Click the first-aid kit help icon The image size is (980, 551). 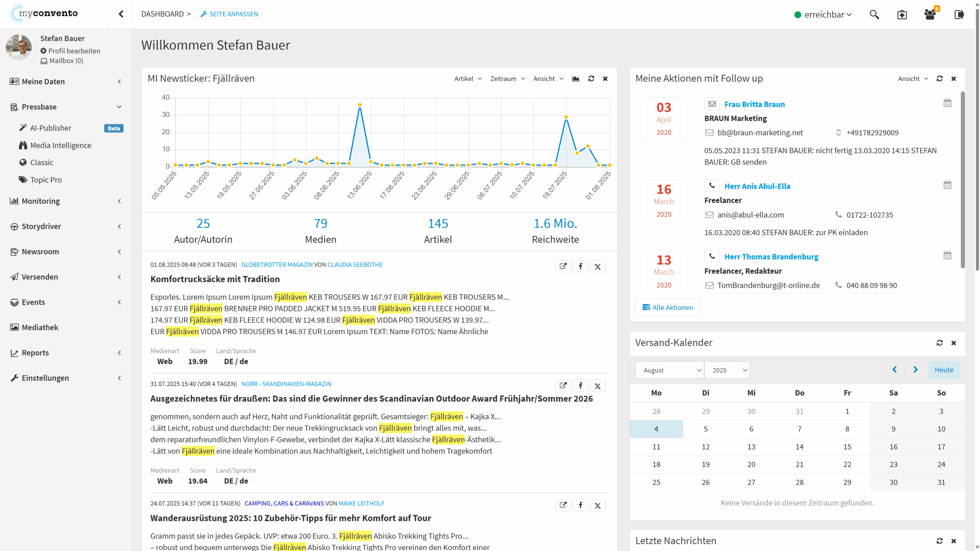(902, 15)
